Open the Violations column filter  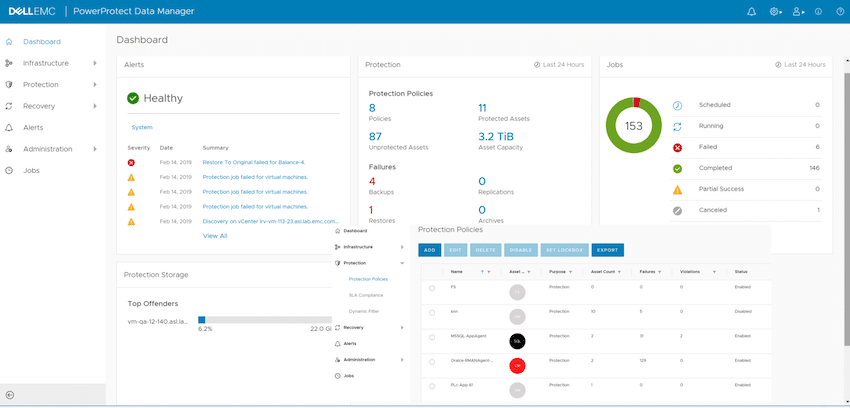pos(714,272)
